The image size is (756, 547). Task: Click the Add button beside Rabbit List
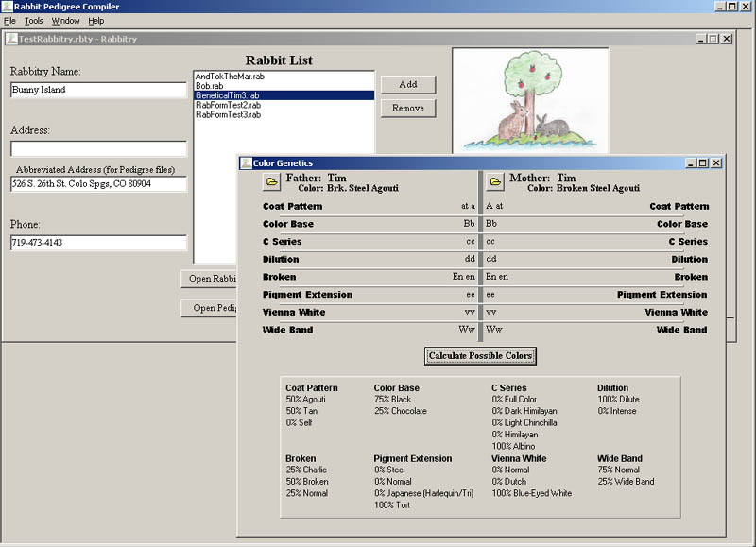(407, 84)
